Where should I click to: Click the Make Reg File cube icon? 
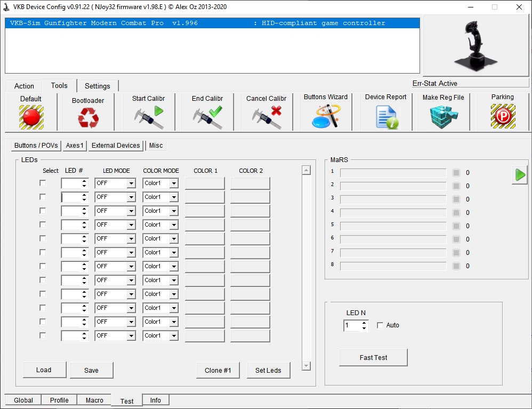444,117
